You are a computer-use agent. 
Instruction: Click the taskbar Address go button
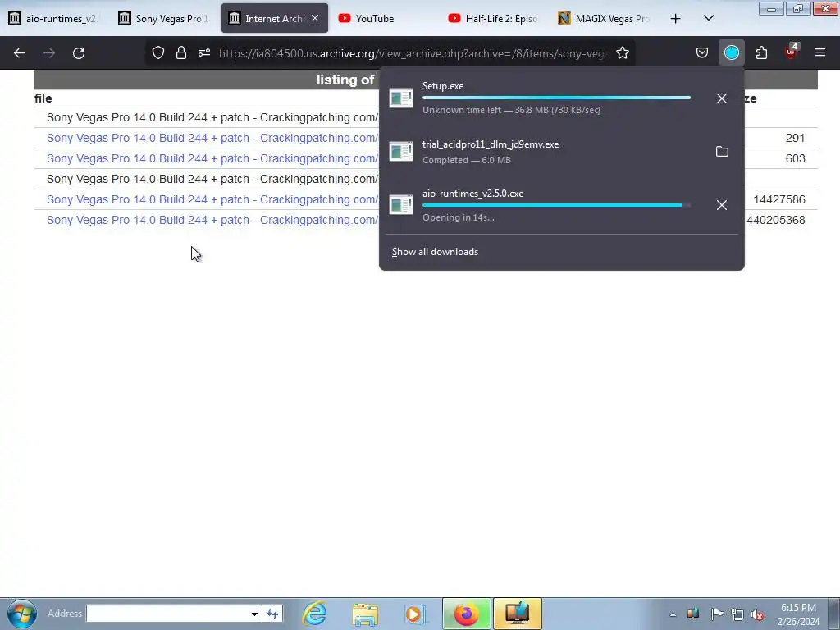(272, 614)
